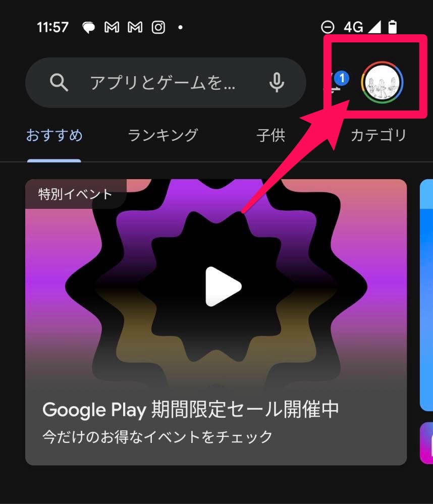
Task: Open the ランキング tab
Action: coord(163,135)
